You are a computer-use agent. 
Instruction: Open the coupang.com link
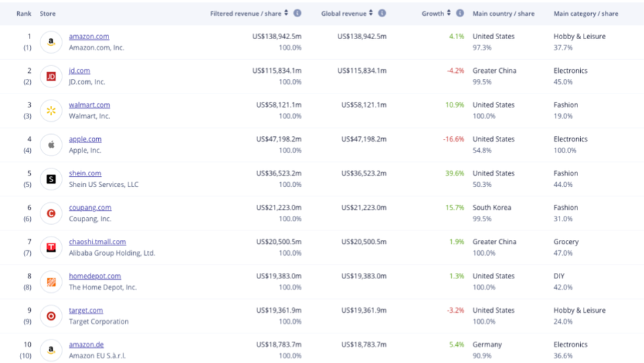coord(90,208)
